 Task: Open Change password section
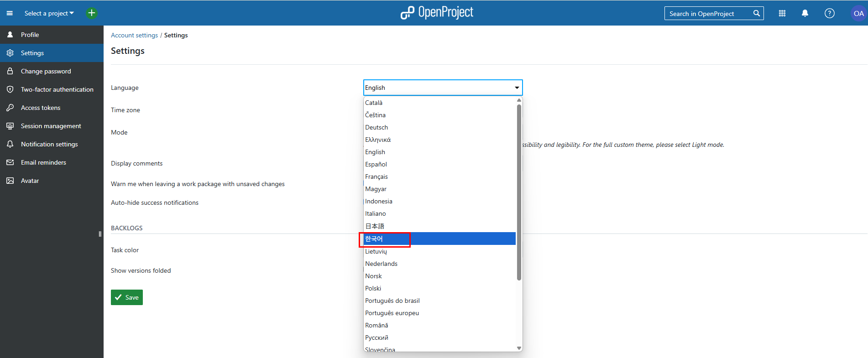(x=52, y=71)
